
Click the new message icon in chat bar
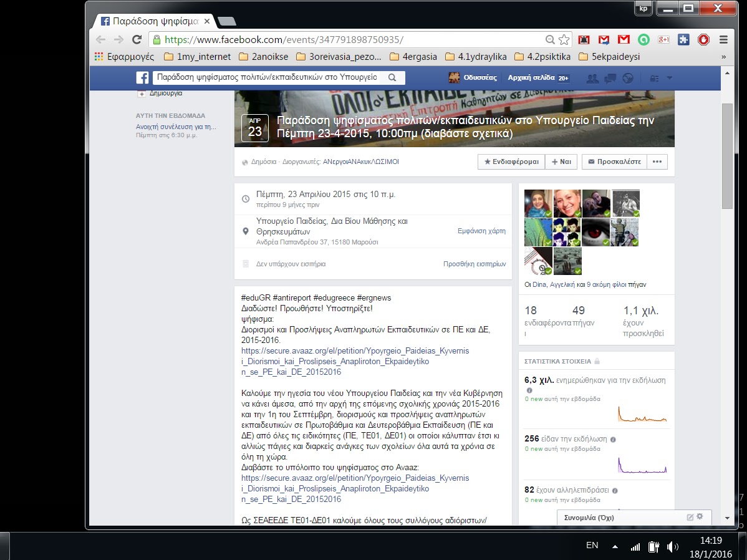(x=690, y=517)
